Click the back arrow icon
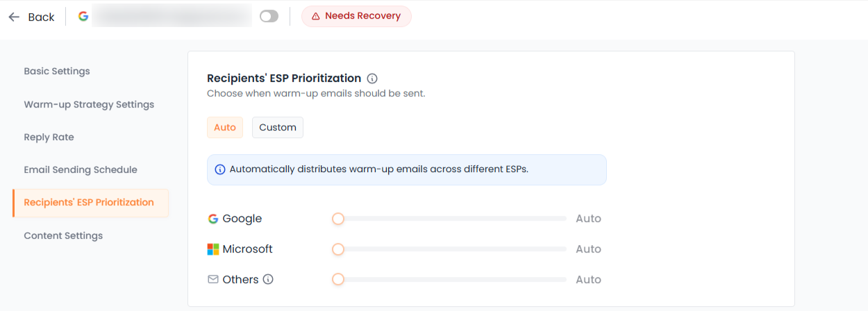The image size is (868, 311). click(14, 17)
